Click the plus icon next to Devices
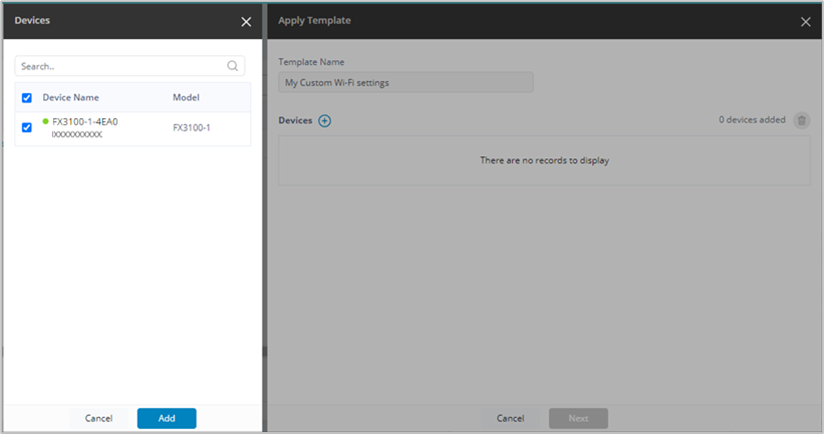The width and height of the screenshot is (824, 434). click(x=325, y=121)
